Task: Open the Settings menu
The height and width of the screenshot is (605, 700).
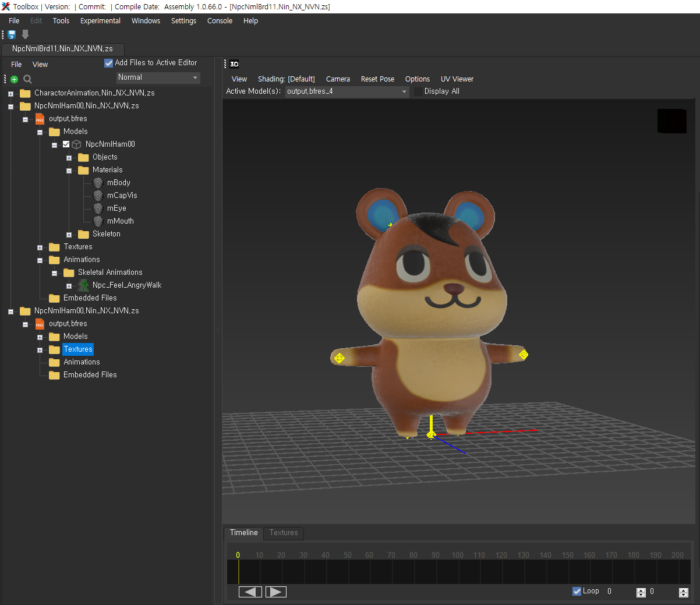Action: (183, 21)
